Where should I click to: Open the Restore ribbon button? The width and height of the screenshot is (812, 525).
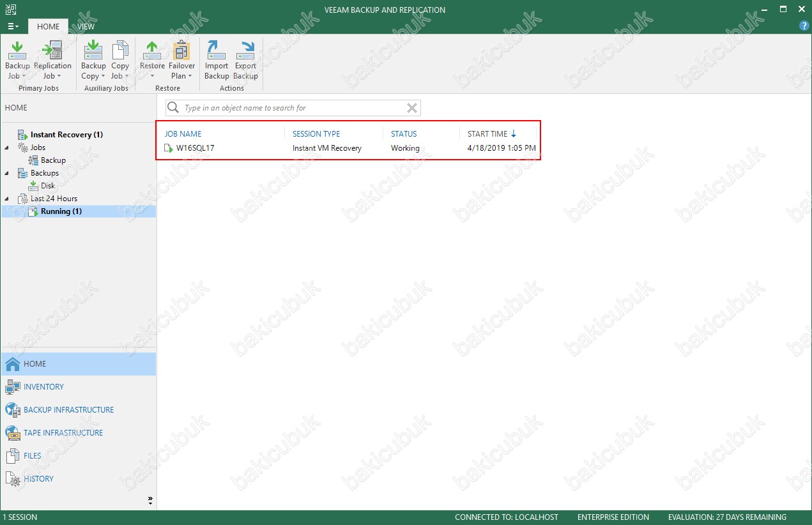pyautogui.click(x=152, y=60)
